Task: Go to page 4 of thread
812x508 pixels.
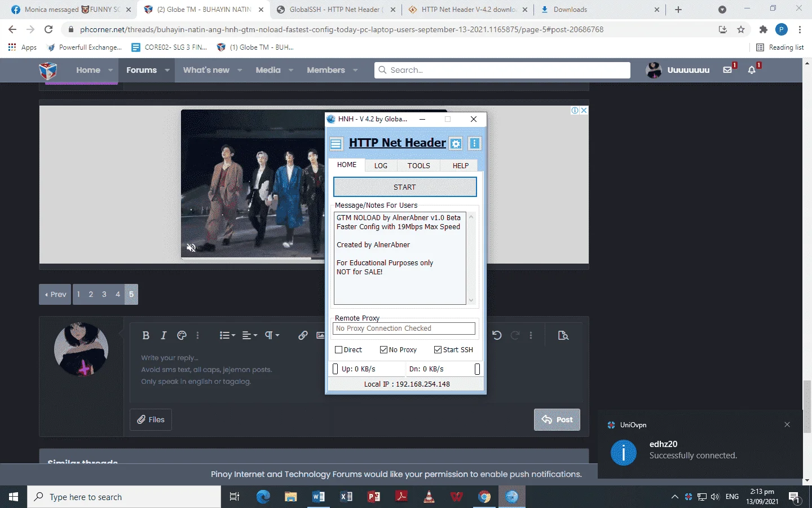Action: pos(118,294)
